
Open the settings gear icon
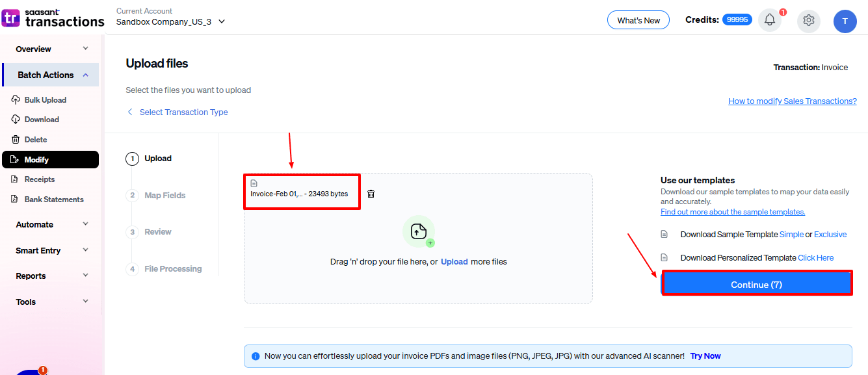coord(808,20)
